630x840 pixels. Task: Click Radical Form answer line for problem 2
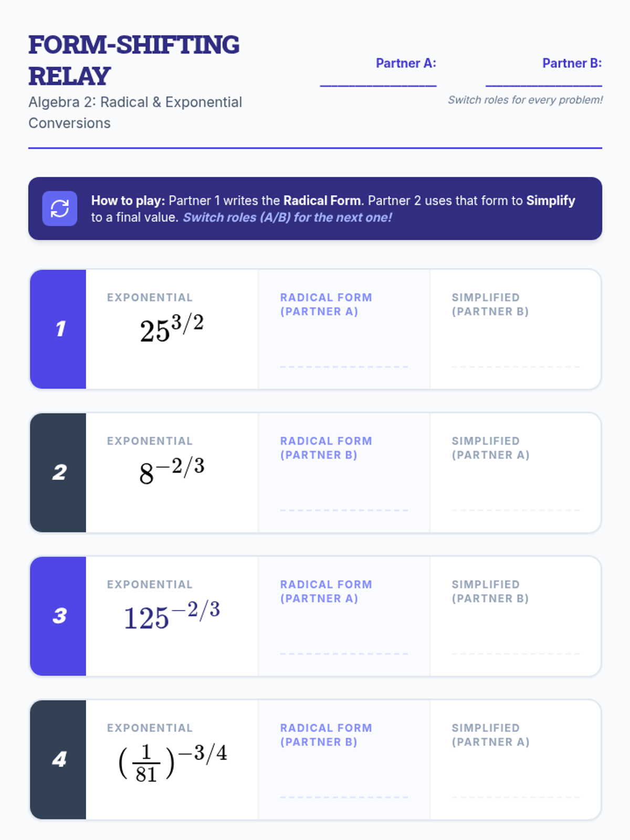click(344, 510)
